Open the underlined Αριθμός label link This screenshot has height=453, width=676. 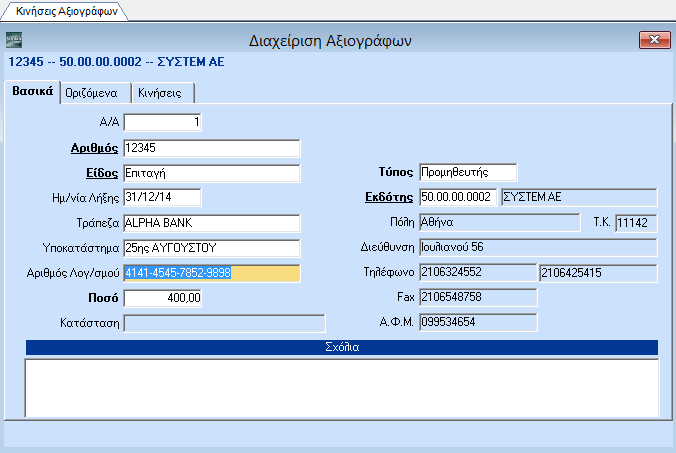tap(94, 148)
